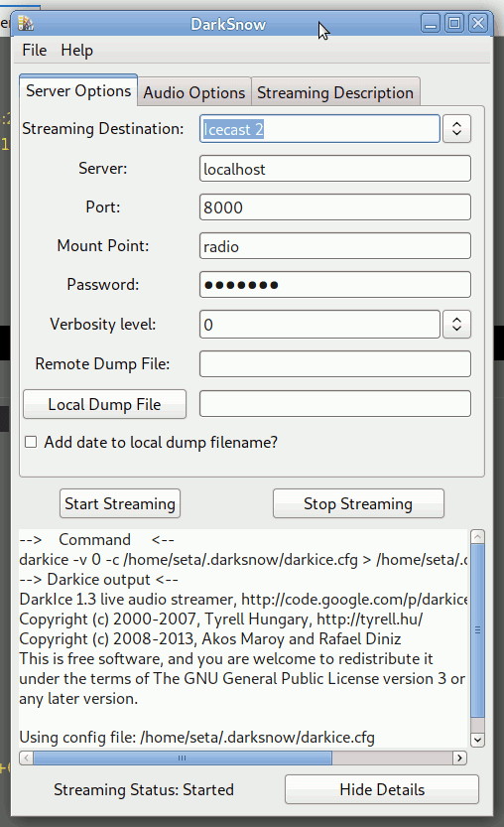504x827 pixels.
Task: Click the log's horizontal scroll left arrow
Action: [26, 758]
